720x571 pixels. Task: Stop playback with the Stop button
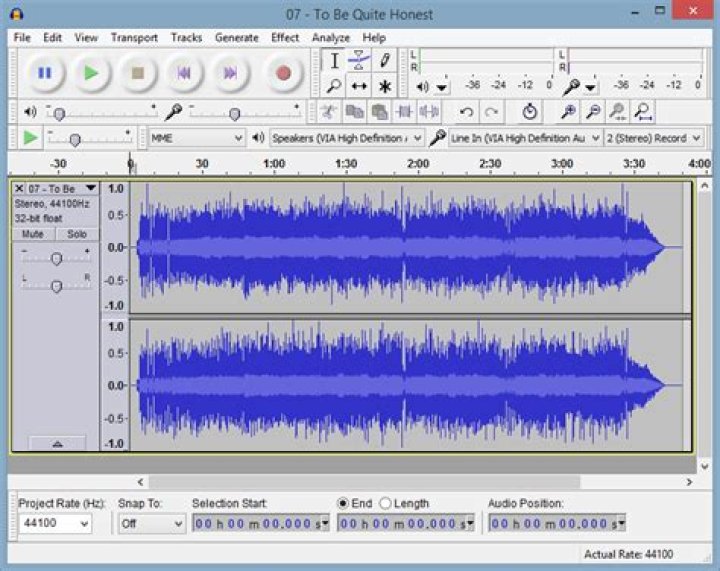coord(138,73)
